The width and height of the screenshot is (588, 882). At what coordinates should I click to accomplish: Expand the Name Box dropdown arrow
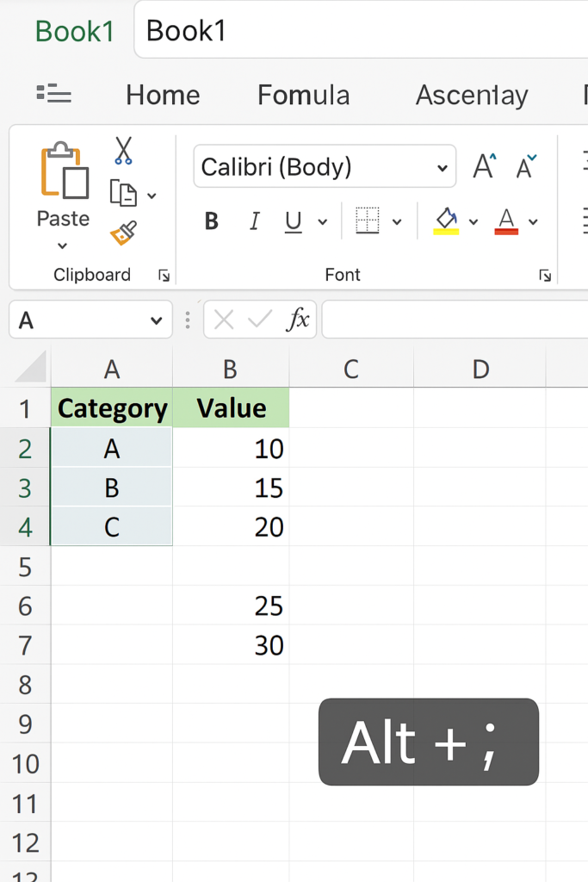click(156, 321)
